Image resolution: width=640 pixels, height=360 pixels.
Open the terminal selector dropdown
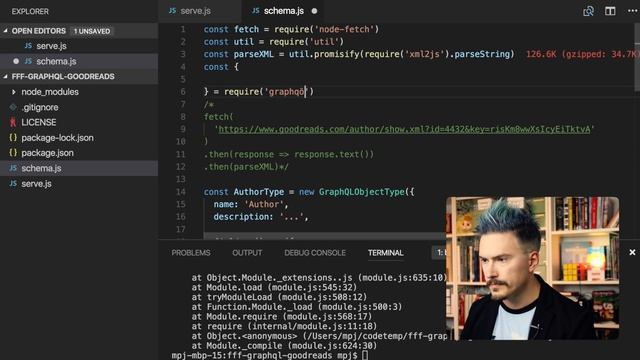(x=439, y=253)
